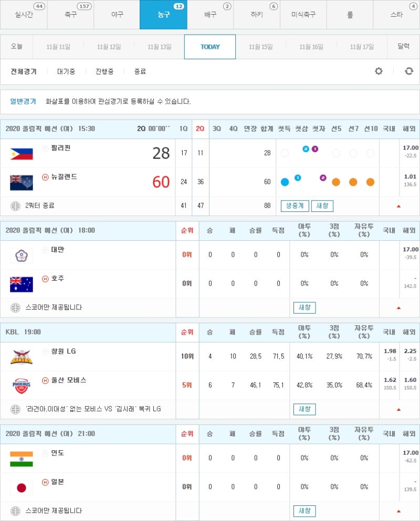Click 새창 button in 대만 vs 호주 match
Screen dimensions: 420x521
click(304, 307)
